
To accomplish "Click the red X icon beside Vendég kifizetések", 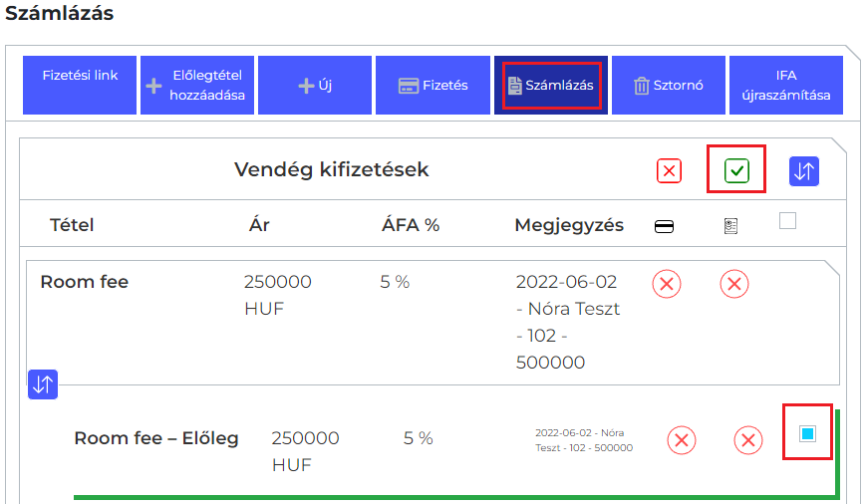I will pyautogui.click(x=669, y=171).
